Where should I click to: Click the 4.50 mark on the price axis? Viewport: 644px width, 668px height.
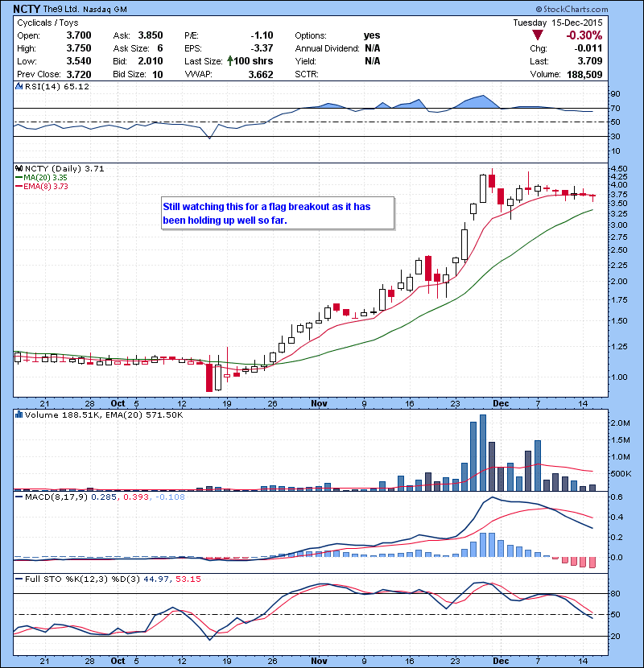(619, 168)
